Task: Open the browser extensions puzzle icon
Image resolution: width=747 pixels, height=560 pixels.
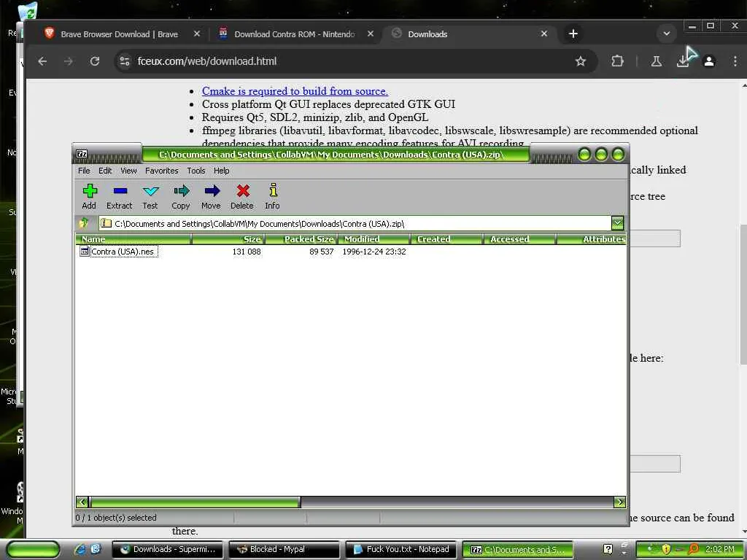Action: point(617,61)
